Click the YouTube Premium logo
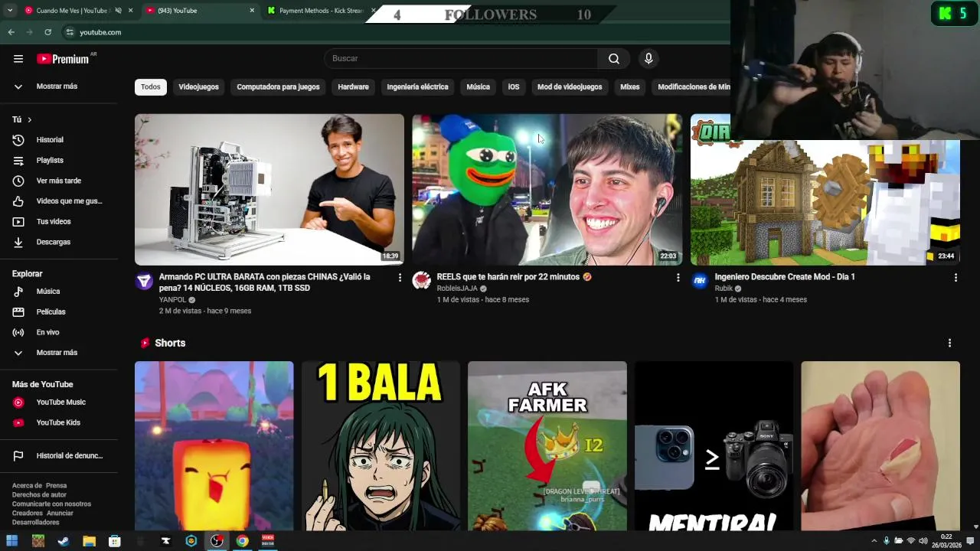 tap(63, 59)
